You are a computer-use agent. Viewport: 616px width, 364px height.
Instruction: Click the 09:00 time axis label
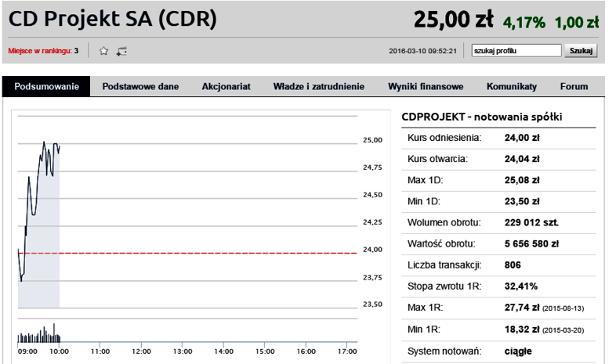27,351
